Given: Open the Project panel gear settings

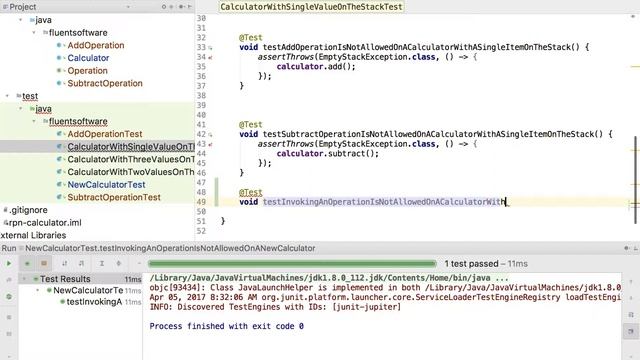Looking at the screenshot, I should [x=181, y=7].
